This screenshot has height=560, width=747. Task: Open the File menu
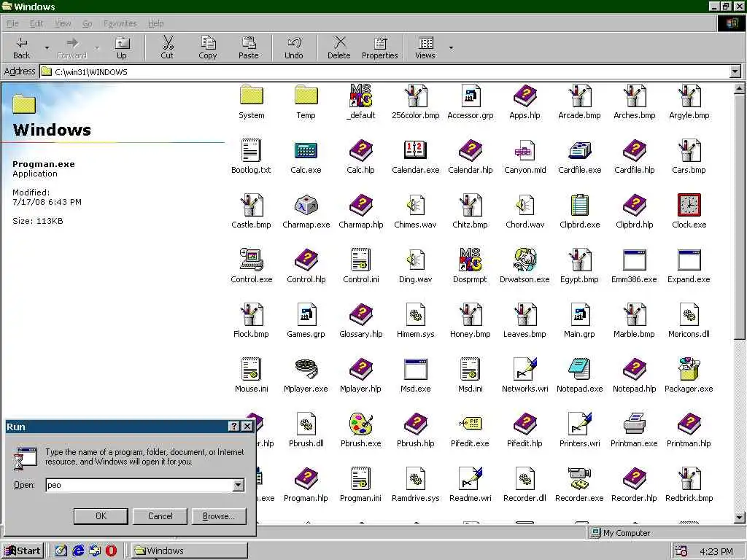(x=12, y=23)
